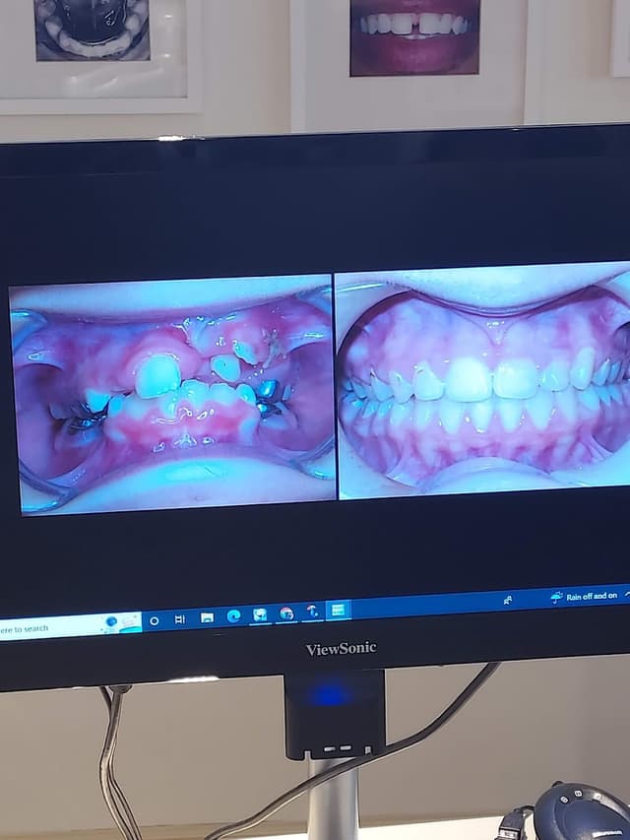Viewport: 630px width, 840px height.
Task: Launch Microsoft Edge from the taskbar
Action: pyautogui.click(x=233, y=616)
